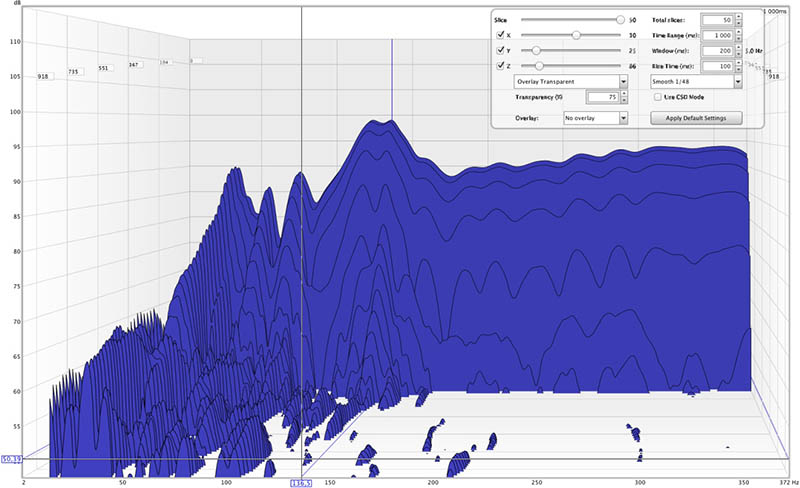This screenshot has height=488, width=800.
Task: Raise Transparency with the up stepper arrow
Action: [624, 94]
